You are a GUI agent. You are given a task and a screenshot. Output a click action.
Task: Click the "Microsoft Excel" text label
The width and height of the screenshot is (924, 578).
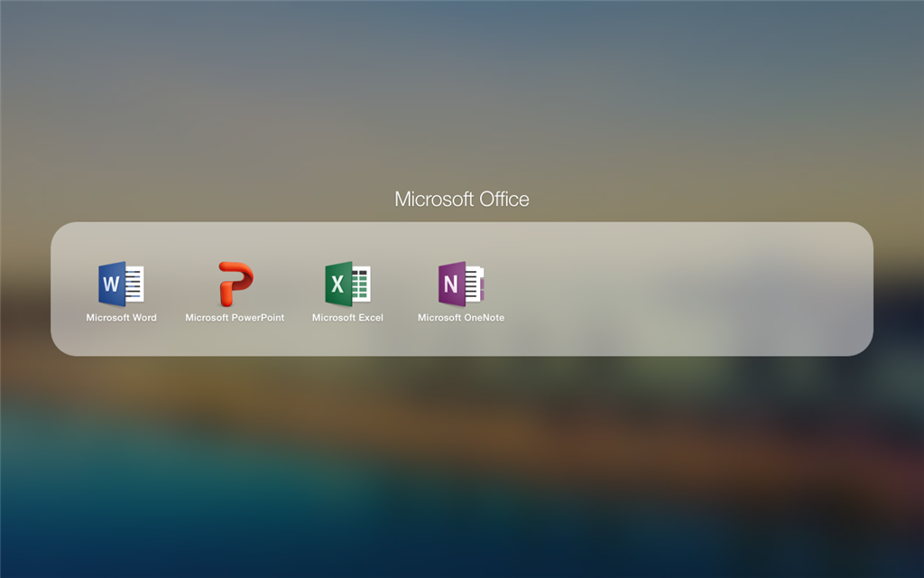coord(347,317)
